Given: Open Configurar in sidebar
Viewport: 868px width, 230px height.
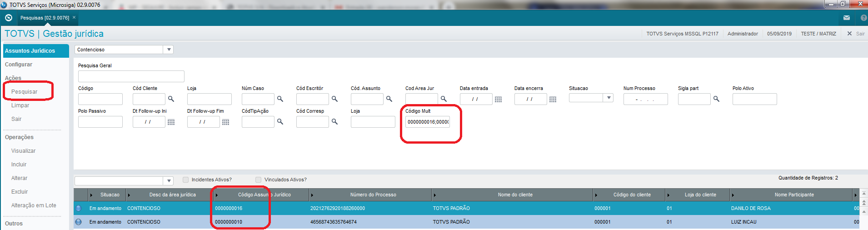Looking at the screenshot, I should pos(19,65).
